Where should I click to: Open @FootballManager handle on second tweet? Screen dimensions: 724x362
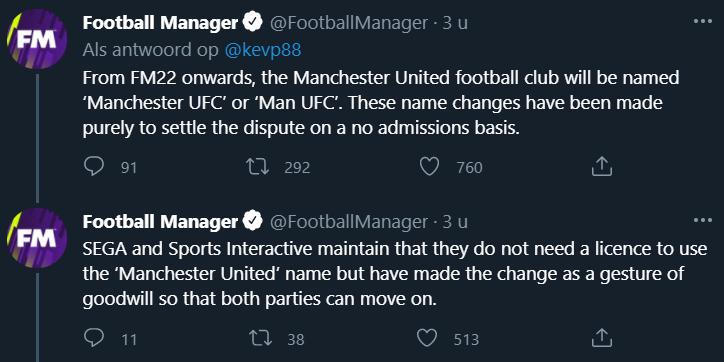point(349,222)
